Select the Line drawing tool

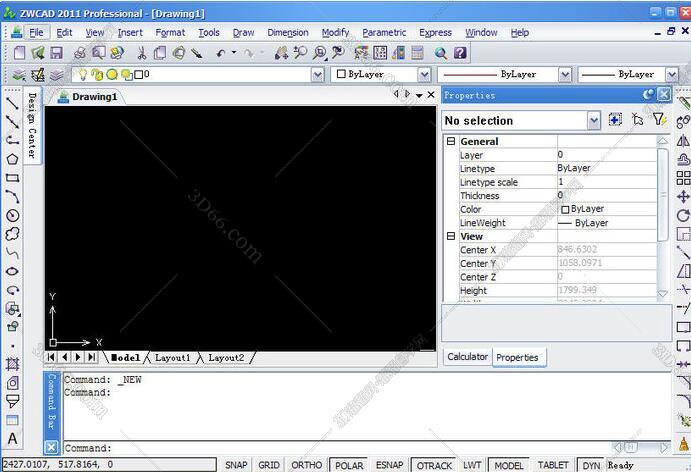tap(12, 103)
